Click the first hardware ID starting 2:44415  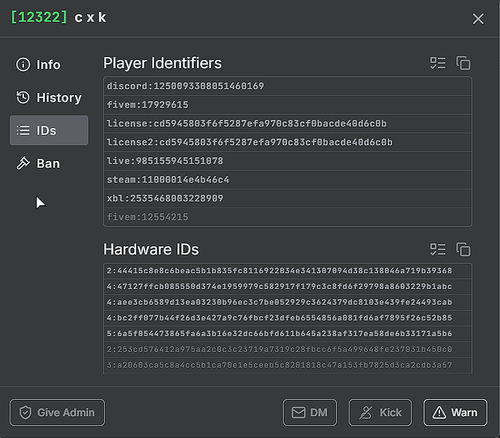tap(287, 271)
